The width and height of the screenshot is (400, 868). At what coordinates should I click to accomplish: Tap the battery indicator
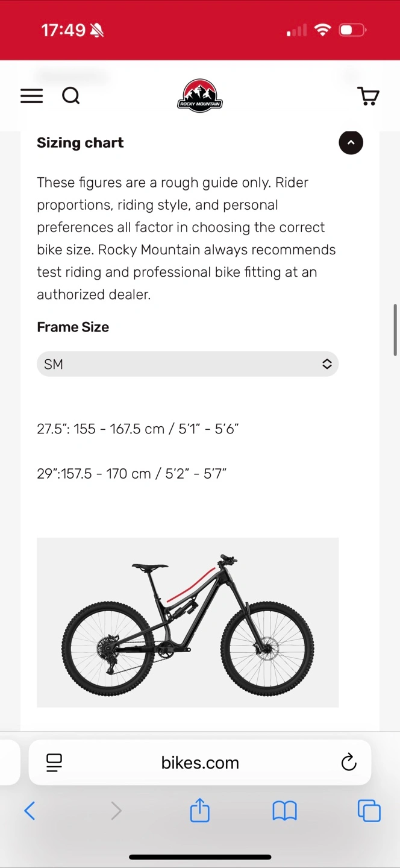click(x=352, y=30)
